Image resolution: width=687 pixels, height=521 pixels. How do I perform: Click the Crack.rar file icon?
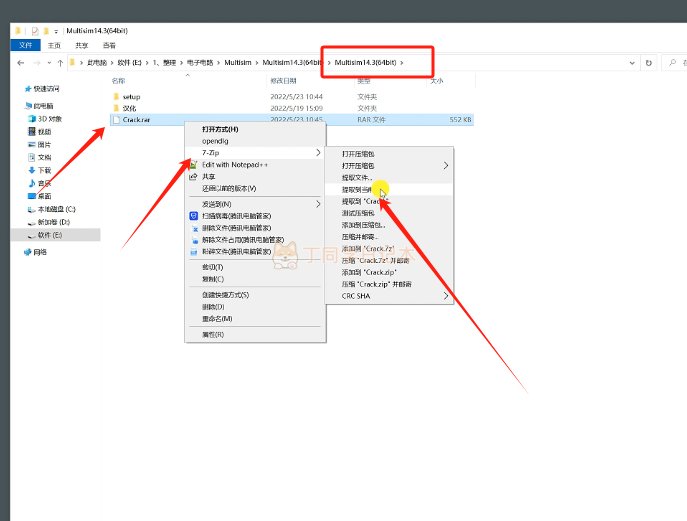pos(116,120)
